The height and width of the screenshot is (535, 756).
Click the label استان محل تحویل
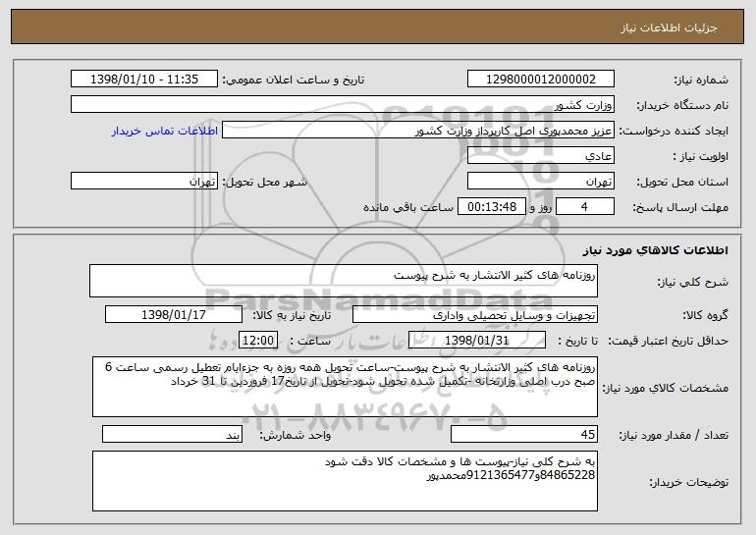click(682, 182)
